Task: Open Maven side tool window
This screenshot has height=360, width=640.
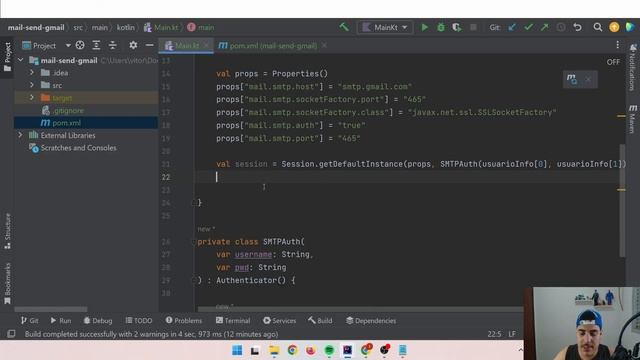Action: [633, 118]
